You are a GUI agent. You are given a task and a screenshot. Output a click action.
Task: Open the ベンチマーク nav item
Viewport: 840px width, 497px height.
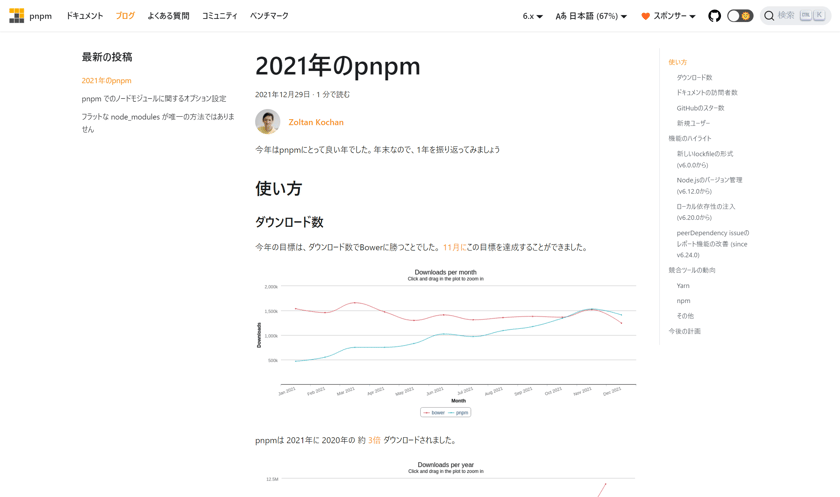point(269,16)
